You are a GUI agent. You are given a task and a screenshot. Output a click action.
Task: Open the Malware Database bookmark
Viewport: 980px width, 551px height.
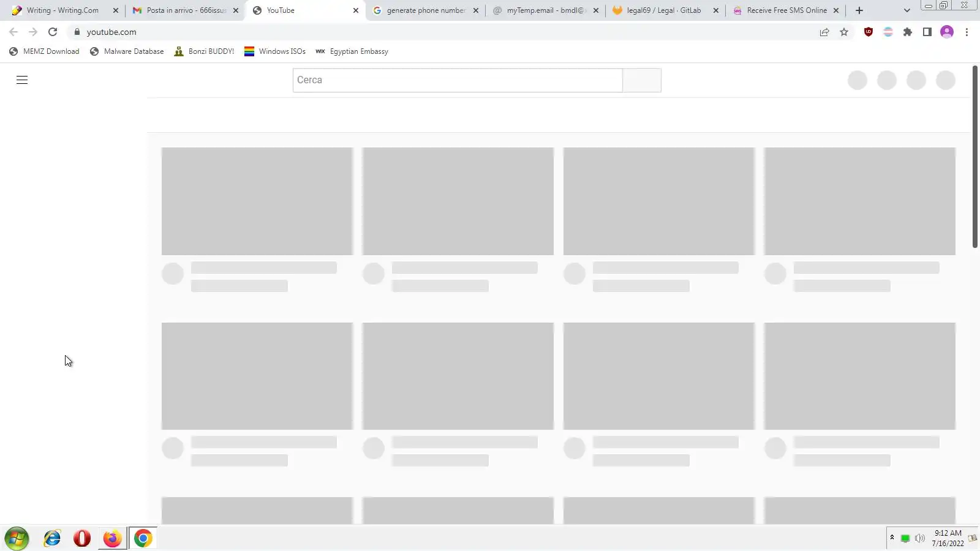pos(127,51)
